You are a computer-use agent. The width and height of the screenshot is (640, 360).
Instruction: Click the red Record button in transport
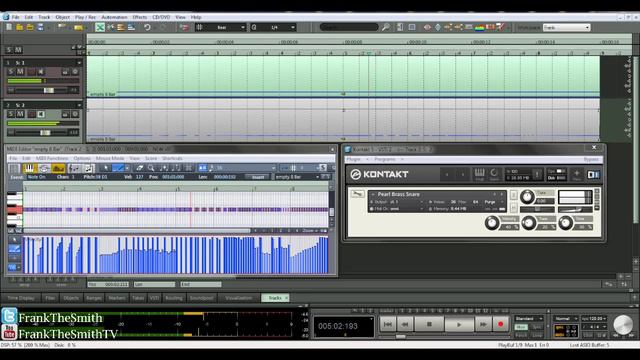coord(501,324)
